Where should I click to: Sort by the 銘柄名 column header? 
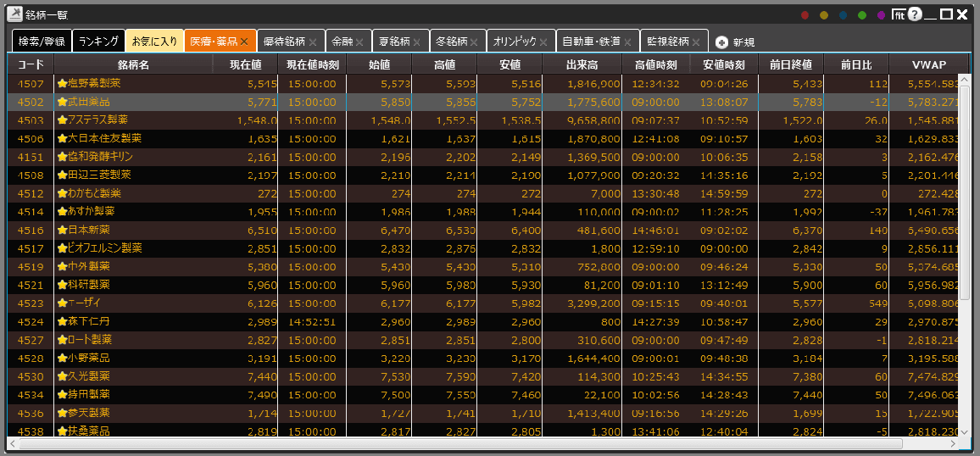[133, 64]
